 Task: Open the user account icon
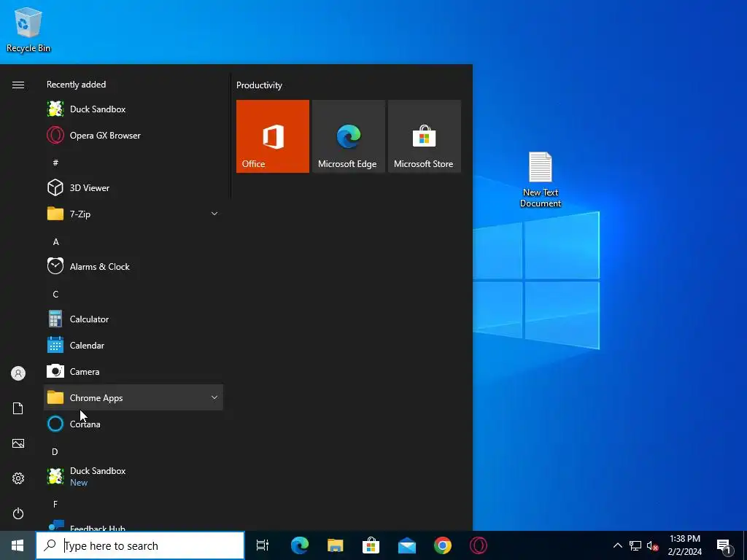(18, 373)
